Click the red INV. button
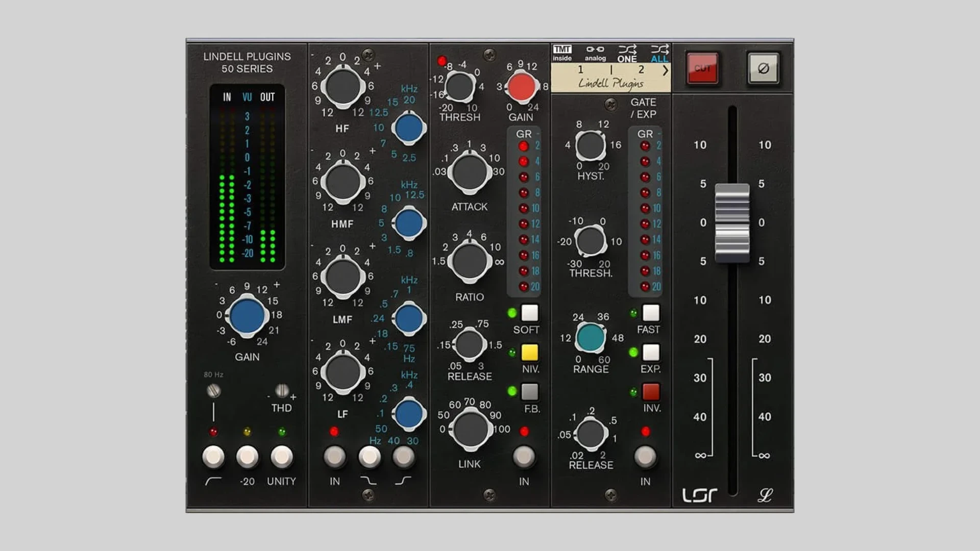 (651, 392)
